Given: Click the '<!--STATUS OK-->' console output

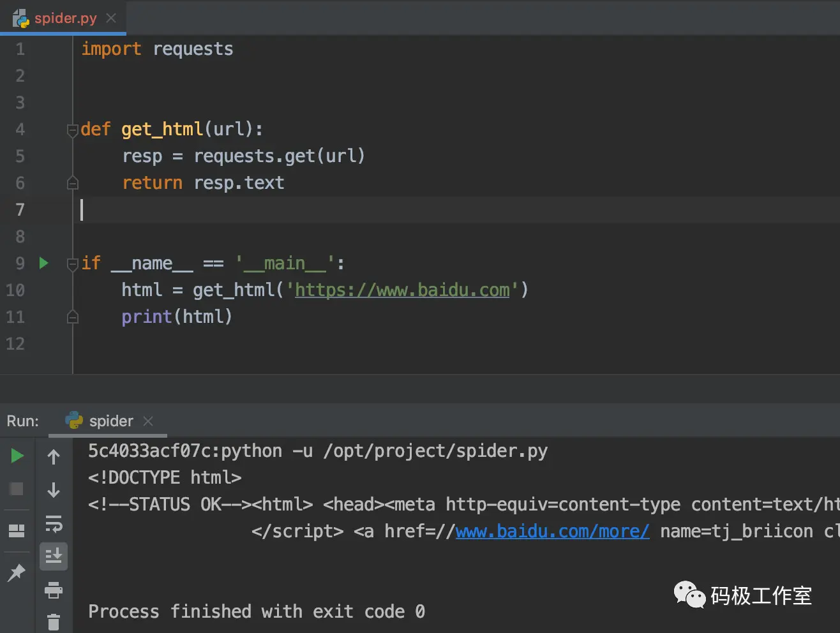Looking at the screenshot, I should pyautogui.click(x=170, y=504).
